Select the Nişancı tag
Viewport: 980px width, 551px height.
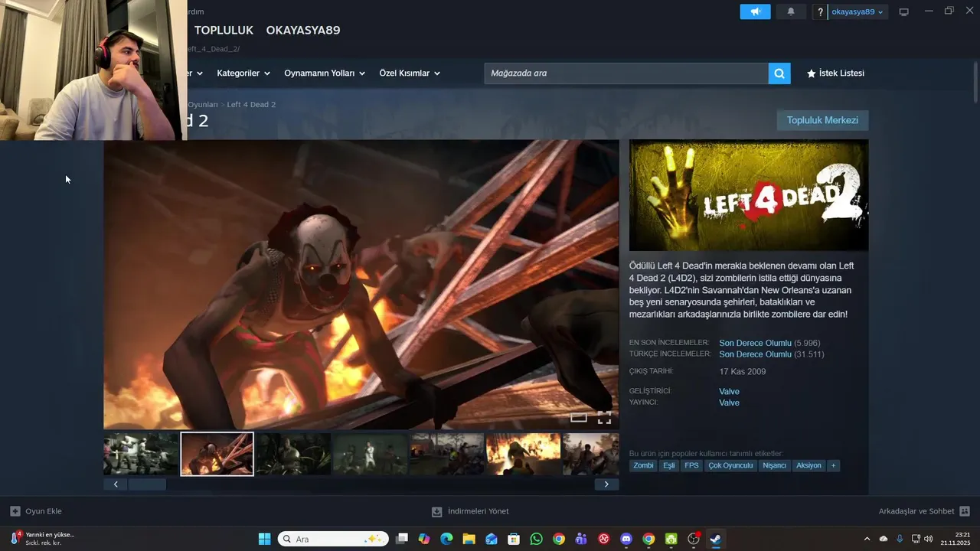[x=774, y=465]
